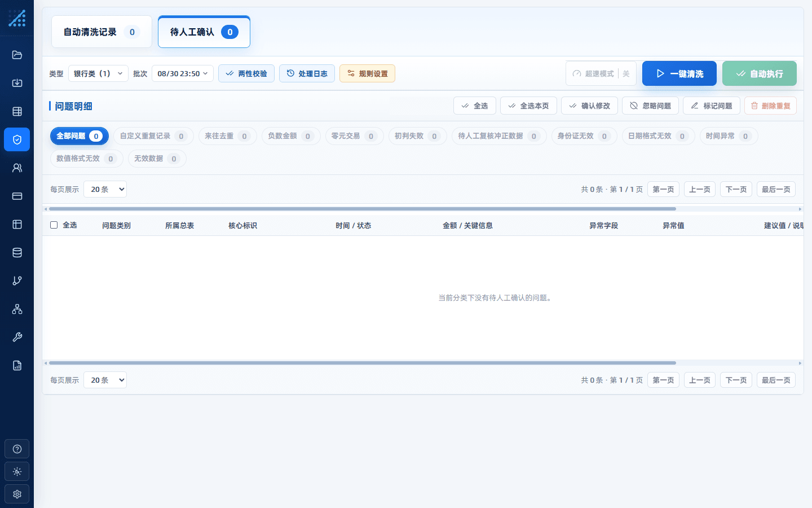Click the help question mark icon

click(17, 449)
